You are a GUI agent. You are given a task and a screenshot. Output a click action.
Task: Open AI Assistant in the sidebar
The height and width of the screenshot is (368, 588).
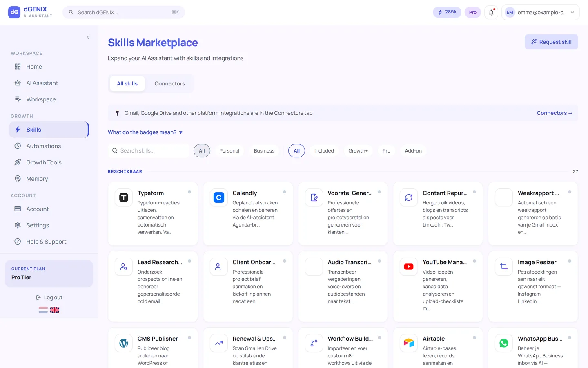pos(49,83)
